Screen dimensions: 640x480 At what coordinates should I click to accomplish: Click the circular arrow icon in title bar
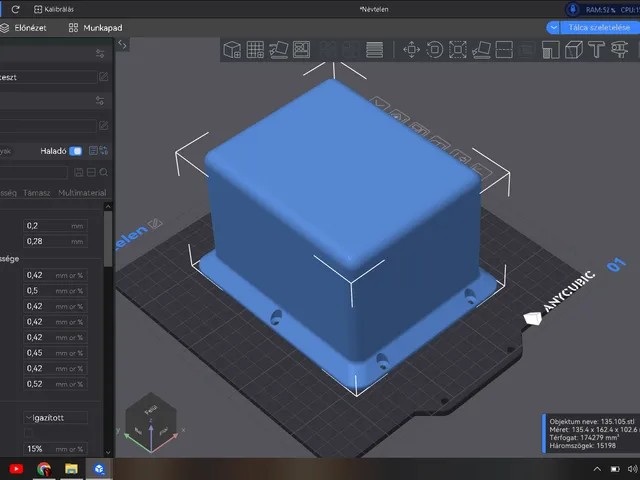[x=16, y=9]
